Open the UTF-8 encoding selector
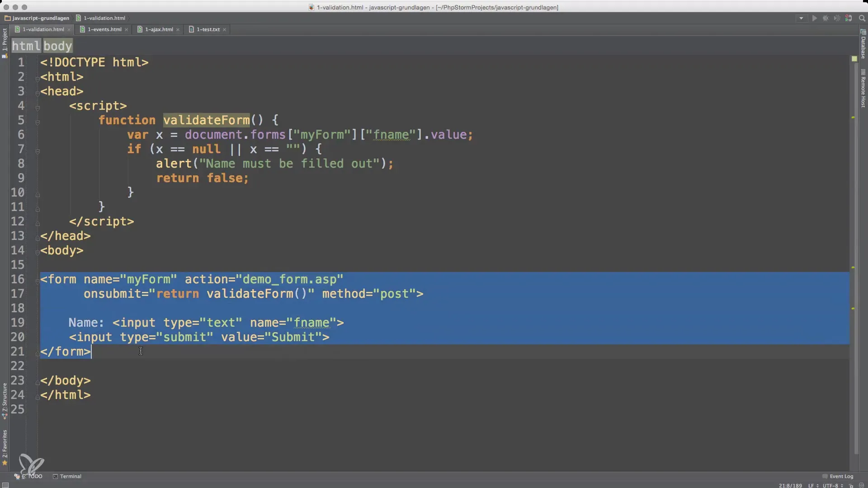The height and width of the screenshot is (488, 868). pos(832,486)
